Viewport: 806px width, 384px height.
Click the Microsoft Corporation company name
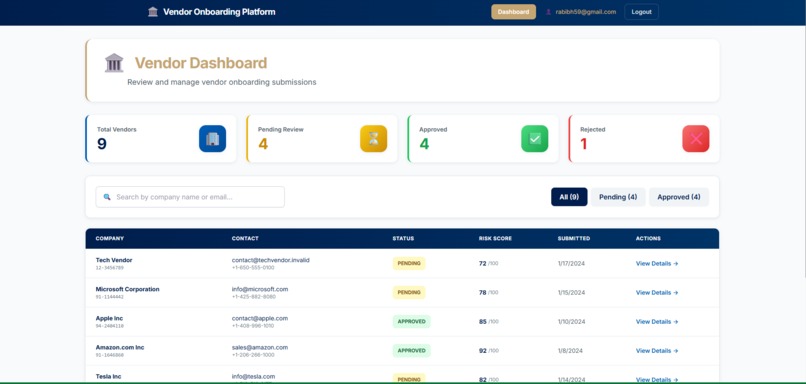[127, 289]
